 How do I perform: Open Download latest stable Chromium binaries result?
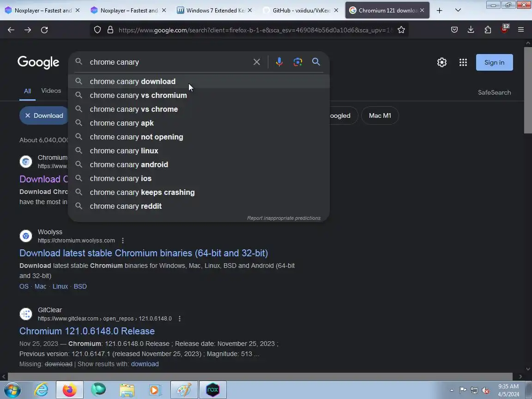[x=144, y=253]
